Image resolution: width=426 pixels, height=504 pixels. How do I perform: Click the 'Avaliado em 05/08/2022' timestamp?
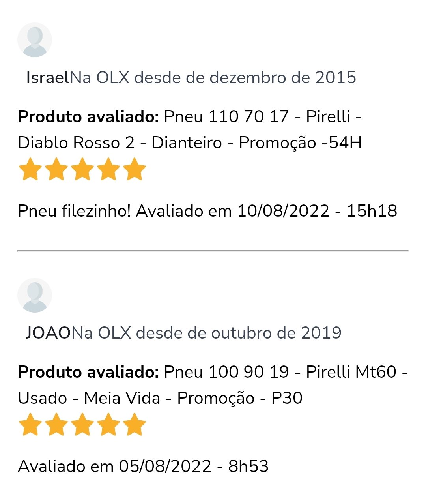coord(143,466)
